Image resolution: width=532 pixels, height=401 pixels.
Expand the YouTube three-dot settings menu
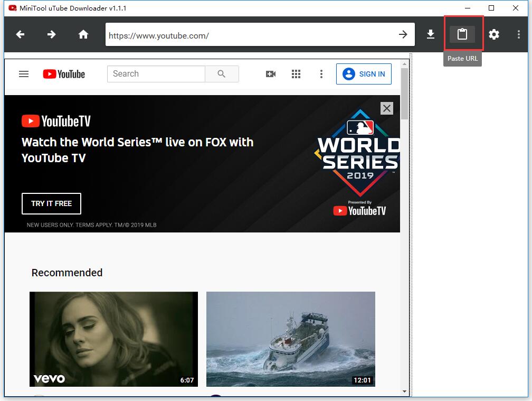(321, 74)
